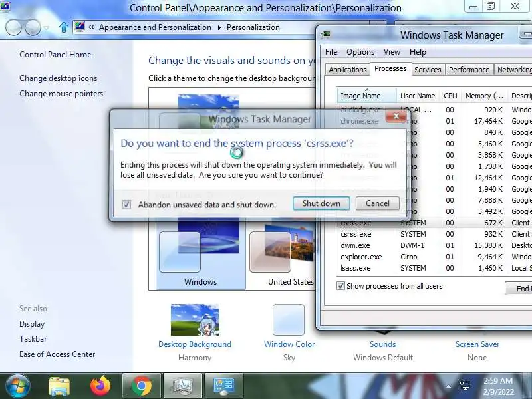This screenshot has width=532, height=399.
Task: Open Window Color swatch icon
Action: (x=289, y=320)
